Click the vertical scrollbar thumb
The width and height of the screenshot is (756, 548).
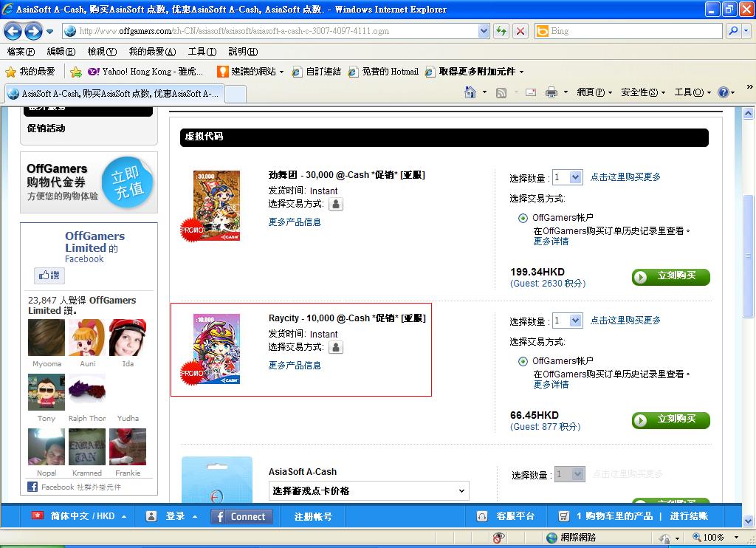coord(748,256)
